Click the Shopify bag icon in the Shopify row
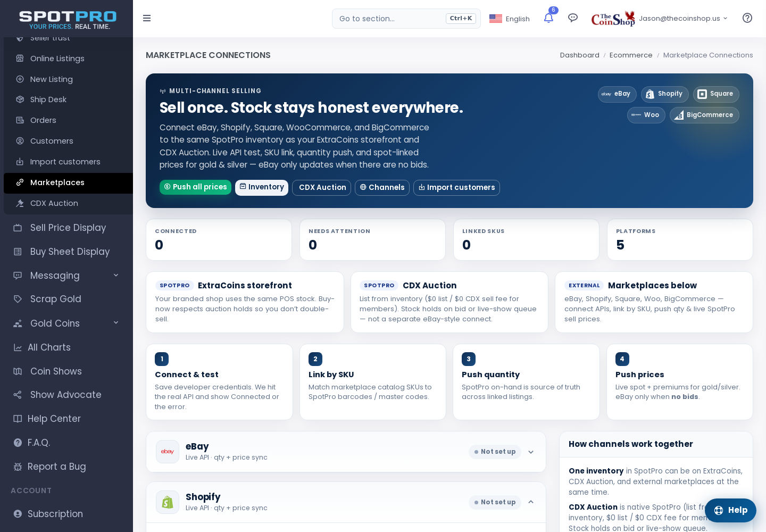Screen dimensions: 766x532 click(168, 502)
